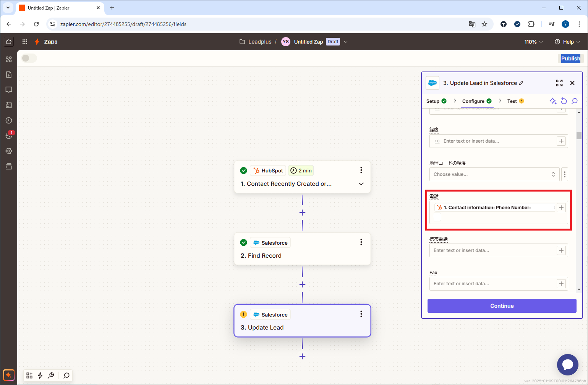
Task: Click the panel's vertical scrollbar thumb
Action: [x=579, y=136]
